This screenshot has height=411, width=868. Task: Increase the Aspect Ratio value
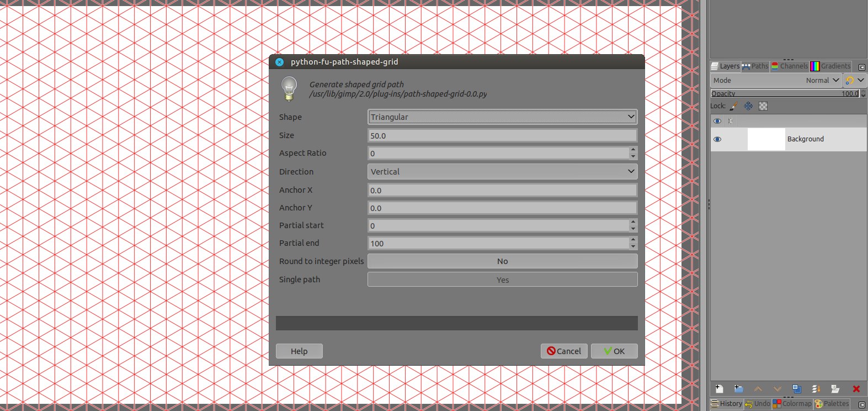tap(633, 150)
